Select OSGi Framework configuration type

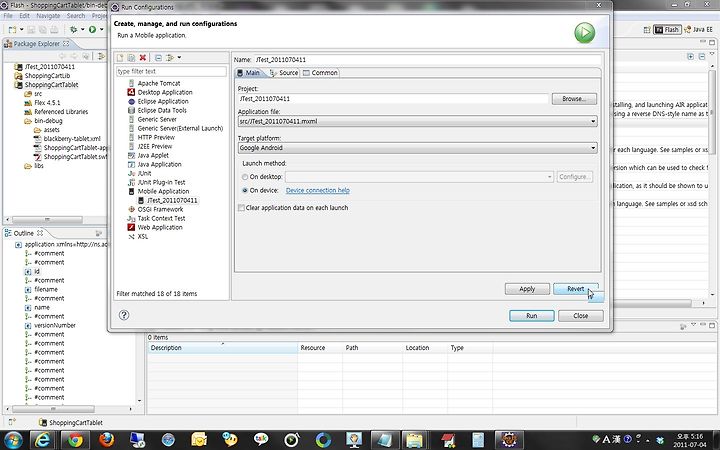coord(160,209)
